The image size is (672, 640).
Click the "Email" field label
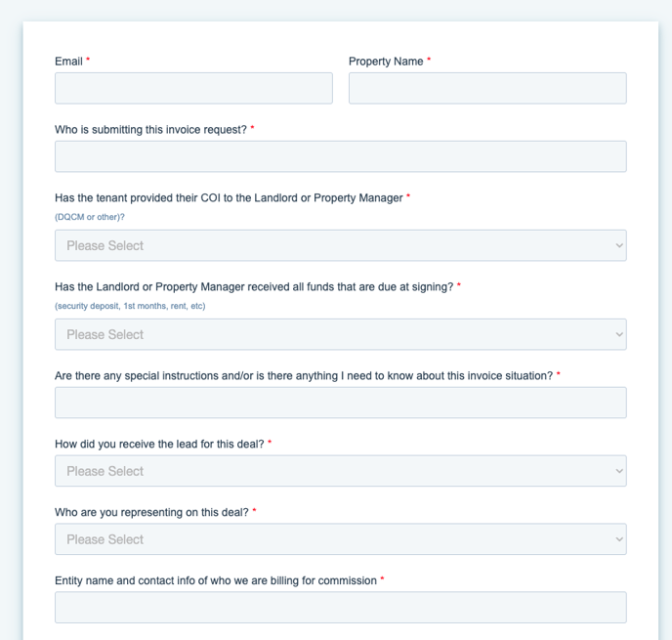tap(68, 62)
